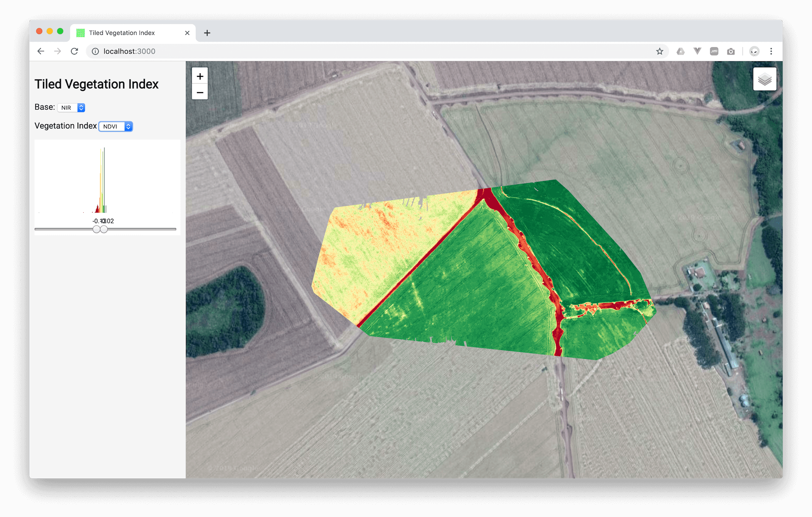Click the map zoom in button
The height and width of the screenshot is (517, 812).
coord(200,76)
